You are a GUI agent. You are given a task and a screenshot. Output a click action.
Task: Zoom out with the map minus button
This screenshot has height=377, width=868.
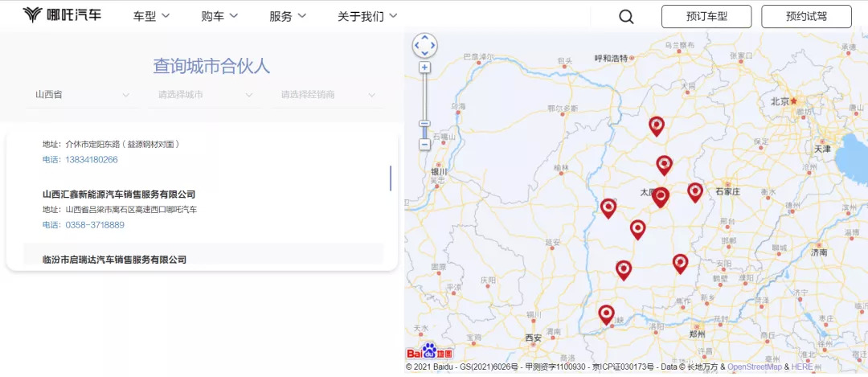[424, 145]
